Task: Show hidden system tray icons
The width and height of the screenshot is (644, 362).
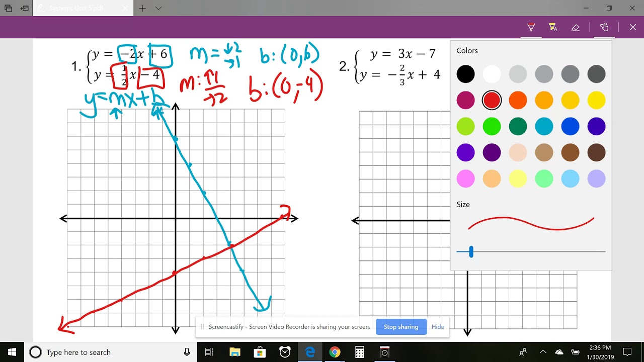Action: click(543, 352)
